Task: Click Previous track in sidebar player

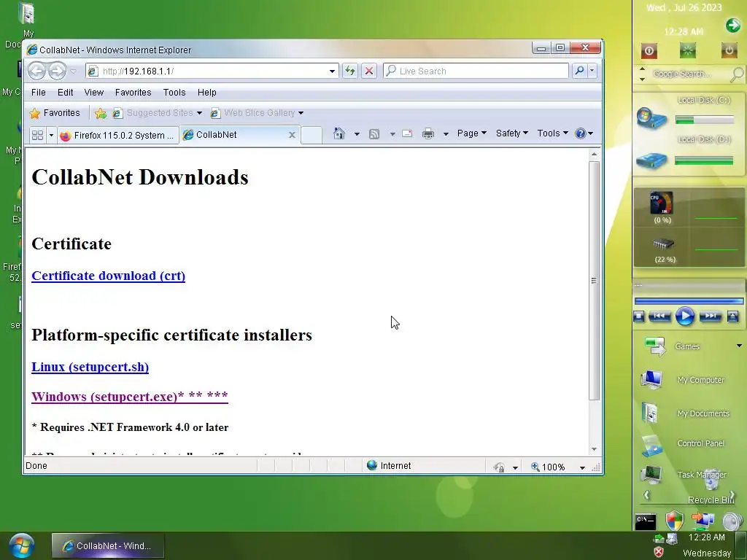Action: [659, 316]
